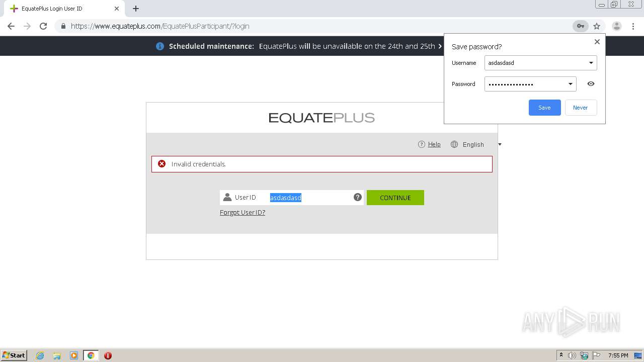Click the Help question mark icon
The image size is (644, 362).
coord(422,144)
